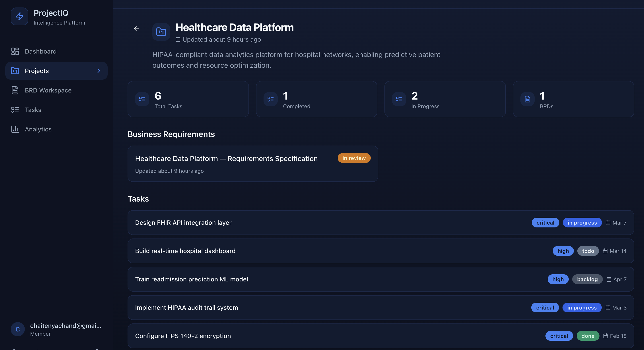Open the Analytics sidebar menu item
This screenshot has width=644, height=350.
[x=38, y=129]
